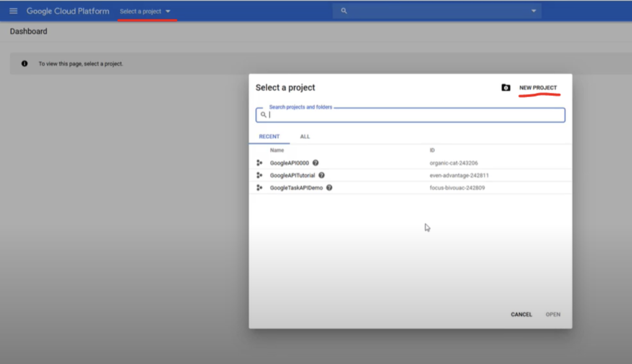Click the help icon beside GoogleTaskAPIDemo

point(330,188)
